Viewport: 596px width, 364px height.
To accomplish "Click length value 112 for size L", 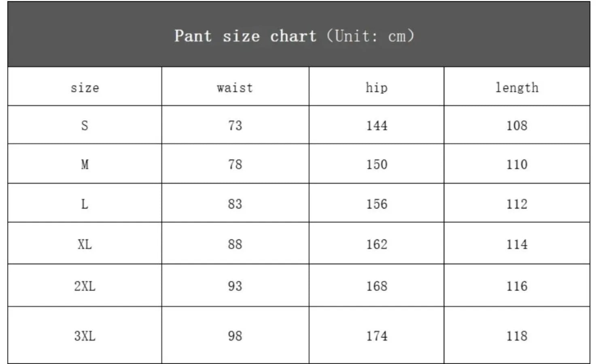I will pos(517,204).
